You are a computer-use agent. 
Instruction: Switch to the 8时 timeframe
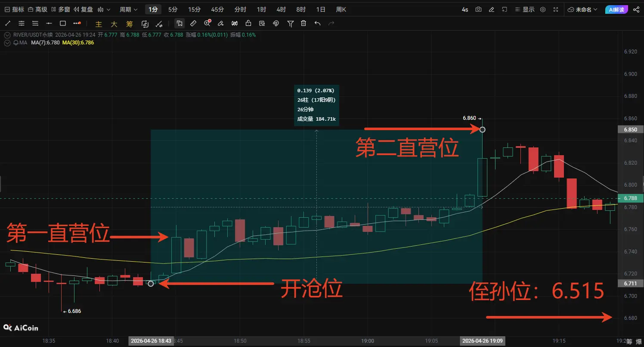[x=301, y=9]
